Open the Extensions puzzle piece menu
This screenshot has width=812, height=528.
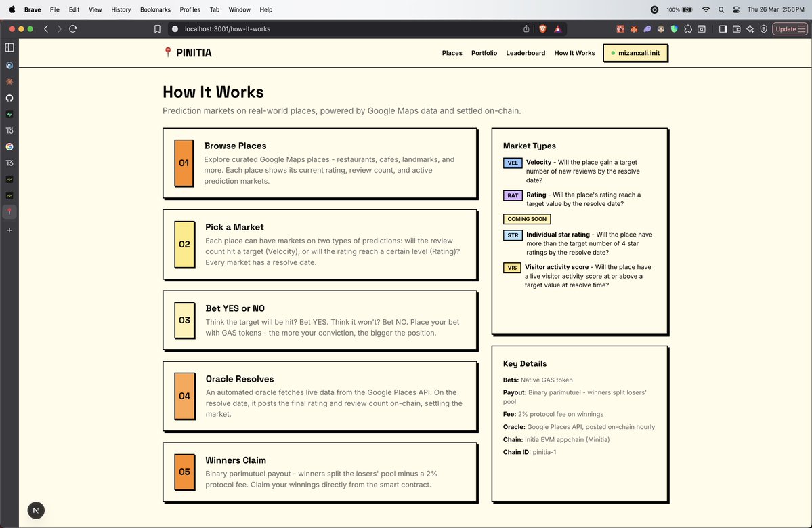[x=687, y=29]
